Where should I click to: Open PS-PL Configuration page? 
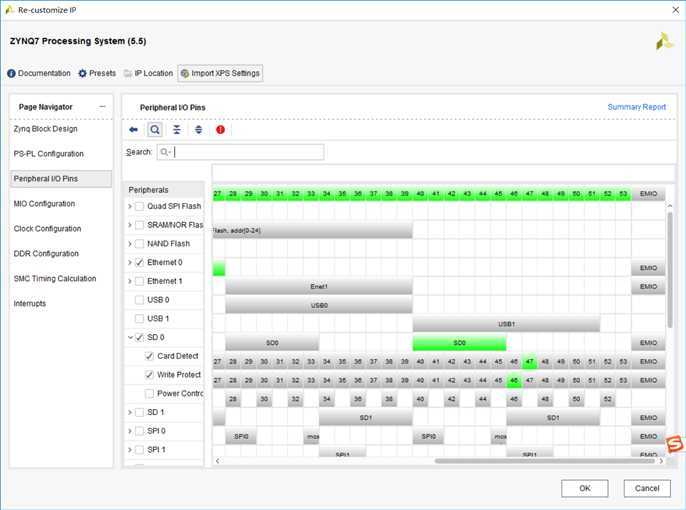(x=49, y=154)
